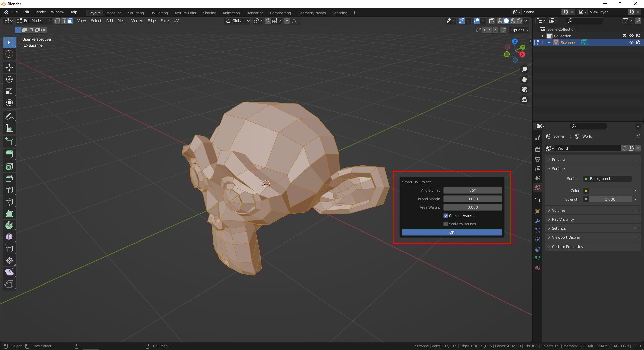Uncheck the Correct Aspect option
Screen dimensions: 644x350
click(446, 216)
